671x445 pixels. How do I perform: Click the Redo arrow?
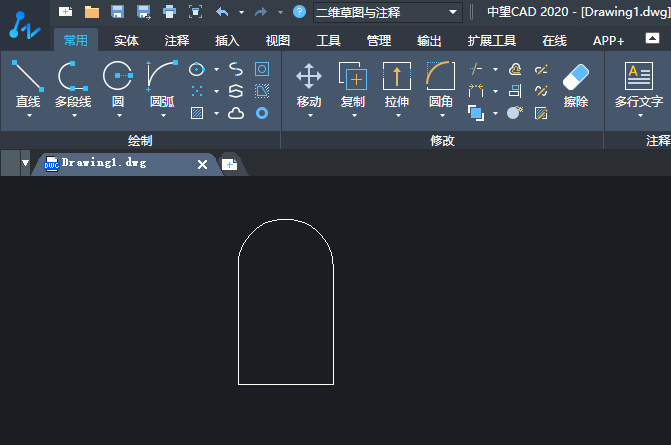[x=261, y=12]
